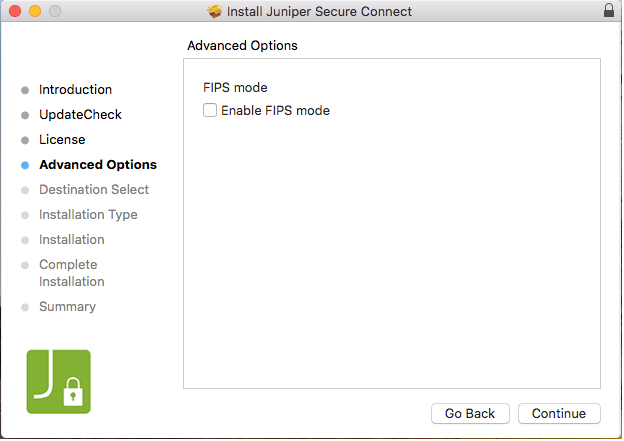Click the Advanced Options sidebar step
Image resolution: width=624 pixels, height=441 pixels.
coord(97,165)
